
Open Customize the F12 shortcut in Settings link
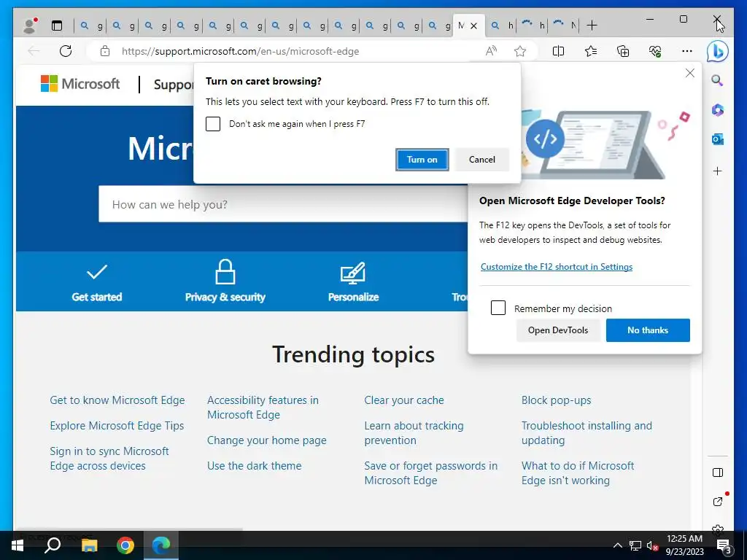coord(557,267)
